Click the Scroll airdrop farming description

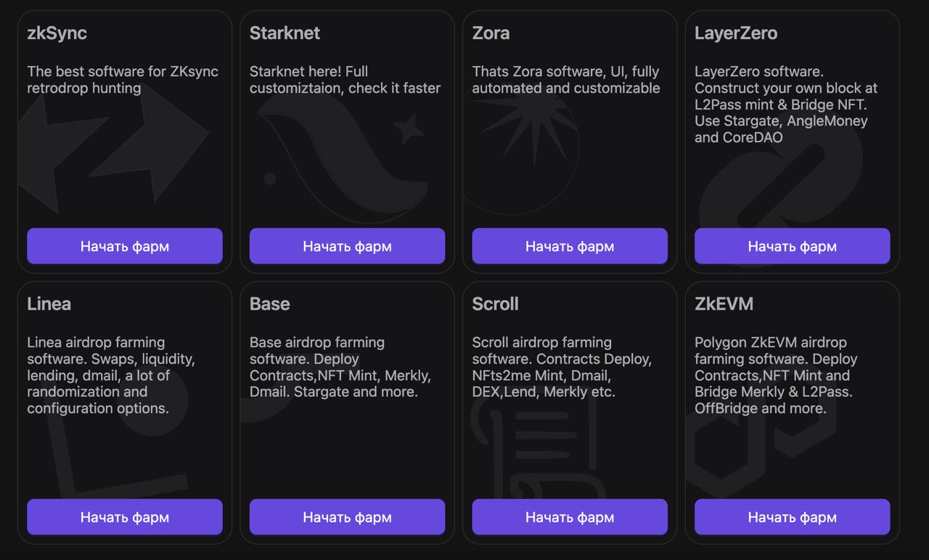tap(562, 367)
